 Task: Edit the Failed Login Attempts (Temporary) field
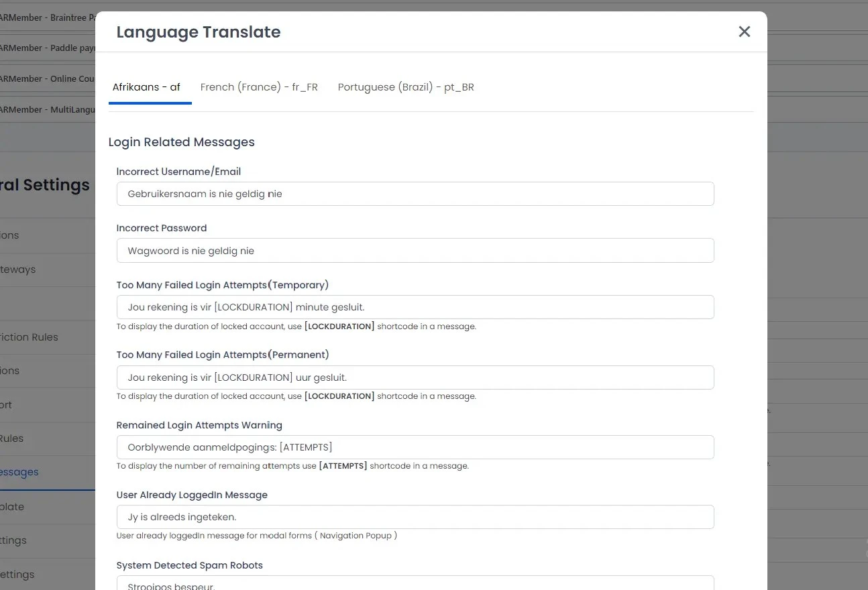click(415, 307)
